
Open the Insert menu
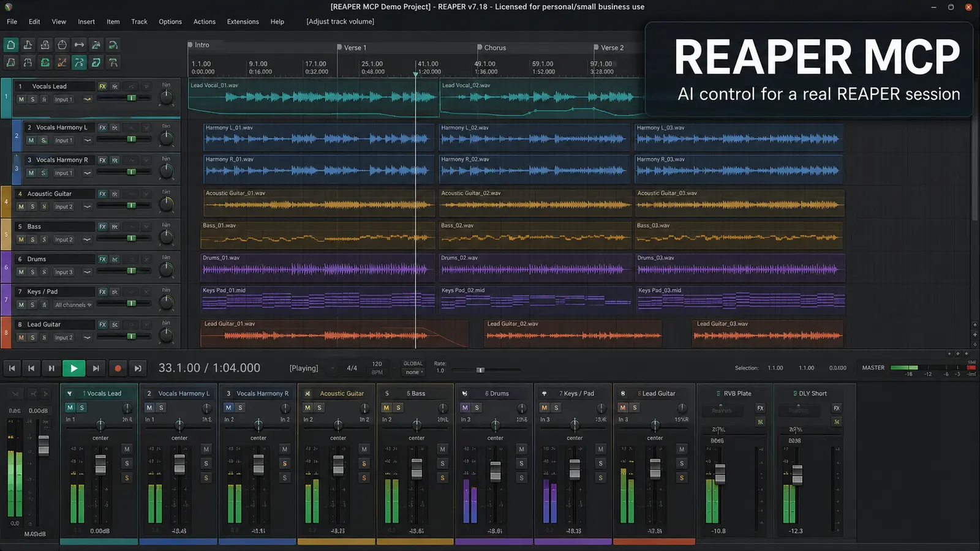pyautogui.click(x=86, y=21)
